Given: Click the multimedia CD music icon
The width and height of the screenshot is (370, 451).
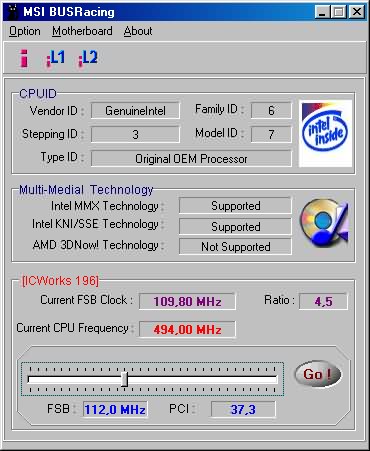Looking at the screenshot, I should [x=324, y=223].
